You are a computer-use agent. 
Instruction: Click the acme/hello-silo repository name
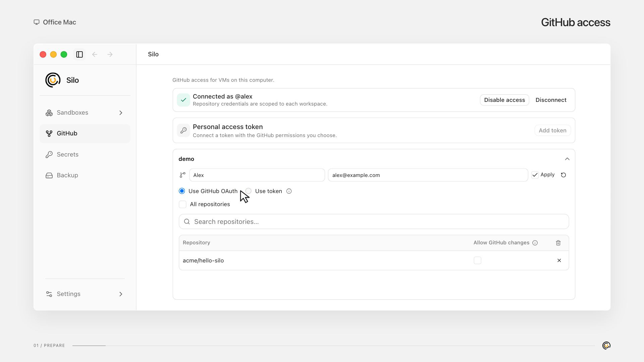203,260
